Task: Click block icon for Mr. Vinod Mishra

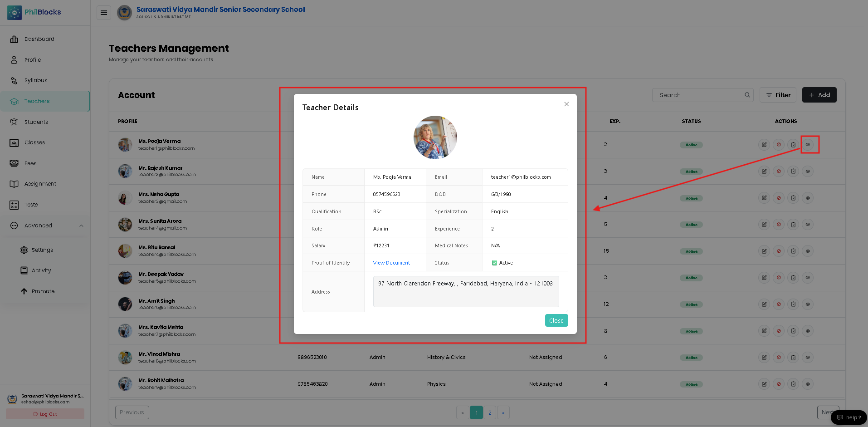Action: [779, 358]
